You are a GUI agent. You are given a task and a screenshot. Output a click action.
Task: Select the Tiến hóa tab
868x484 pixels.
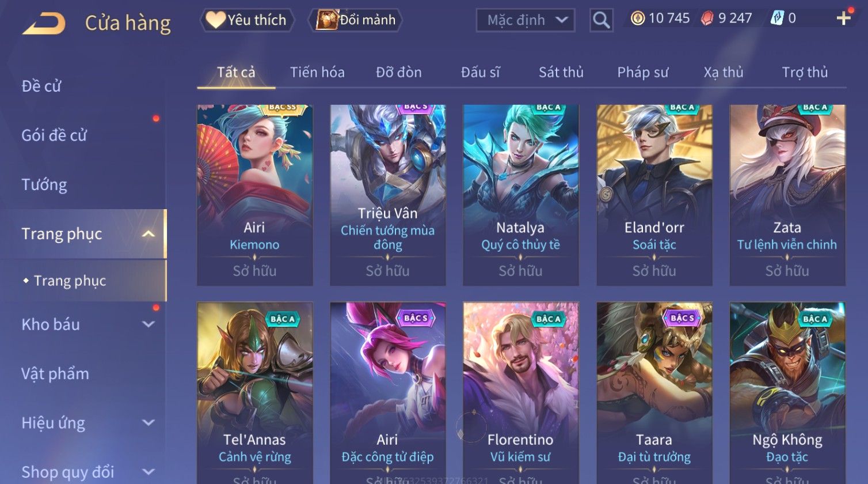pyautogui.click(x=317, y=72)
